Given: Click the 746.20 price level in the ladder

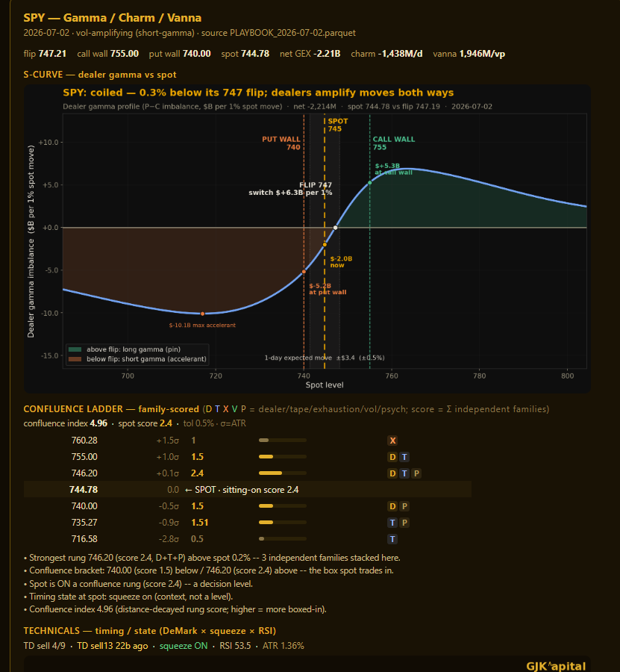Looking at the screenshot, I should [x=84, y=473].
